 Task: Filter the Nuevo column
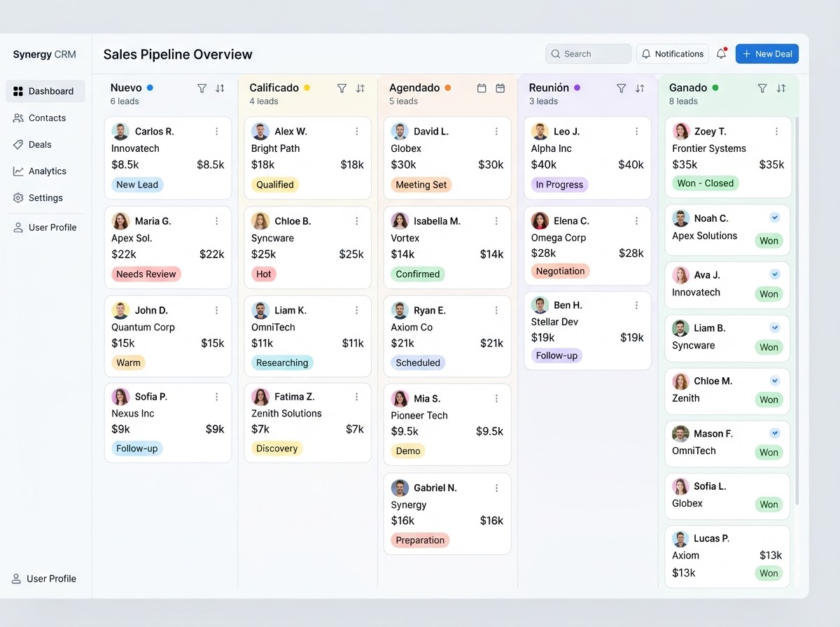[202, 88]
